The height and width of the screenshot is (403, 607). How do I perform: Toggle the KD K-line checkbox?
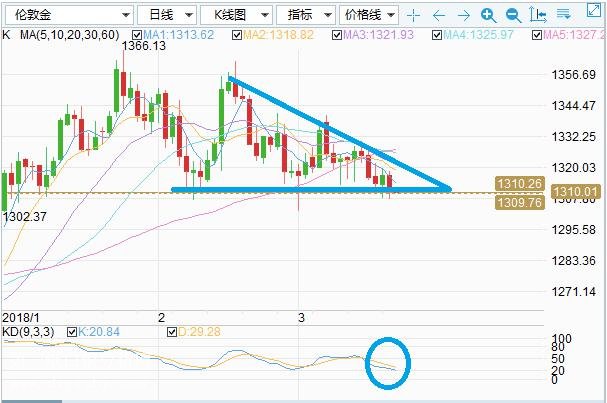(x=72, y=332)
